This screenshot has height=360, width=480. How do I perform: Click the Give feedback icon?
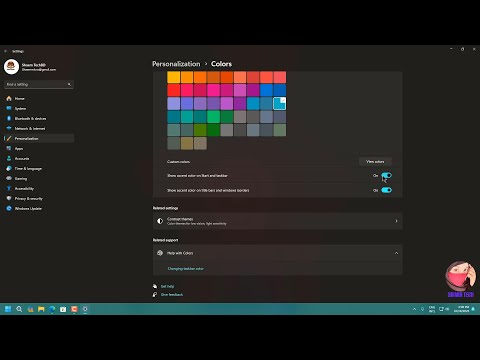[x=155, y=294]
